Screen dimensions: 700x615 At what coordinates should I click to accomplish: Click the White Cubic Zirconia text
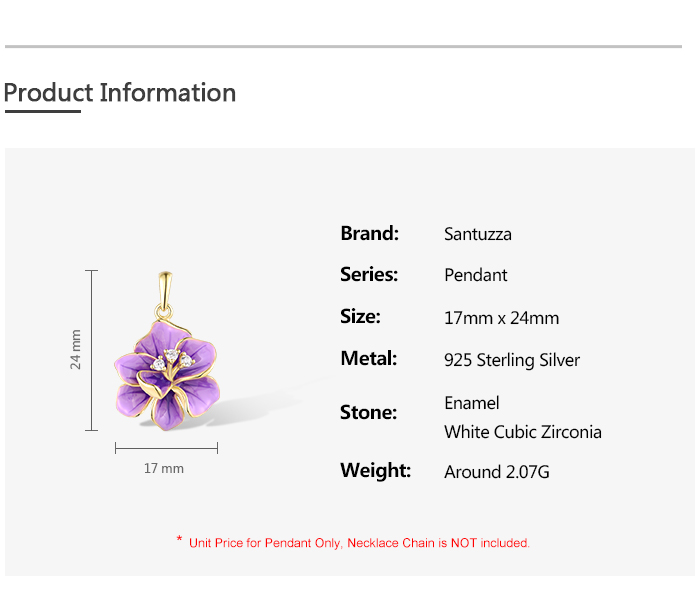coord(523,432)
